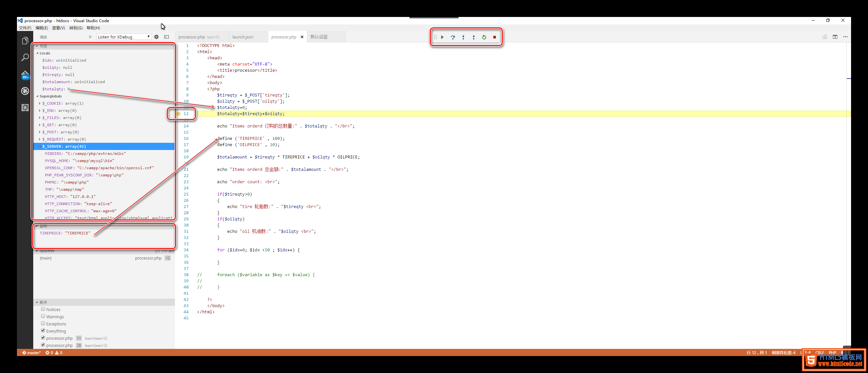Open the 查看(V) menu
This screenshot has height=373, width=868.
pyautogui.click(x=59, y=28)
